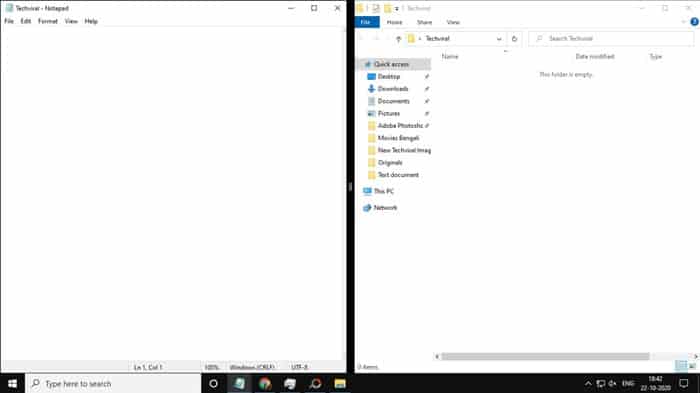Sort files by the Type column

pyautogui.click(x=655, y=56)
